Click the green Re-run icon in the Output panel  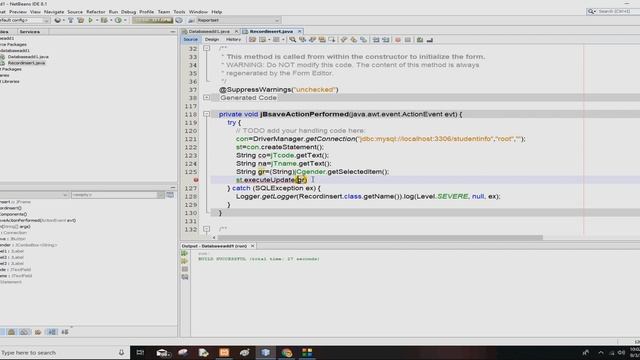[184, 253]
